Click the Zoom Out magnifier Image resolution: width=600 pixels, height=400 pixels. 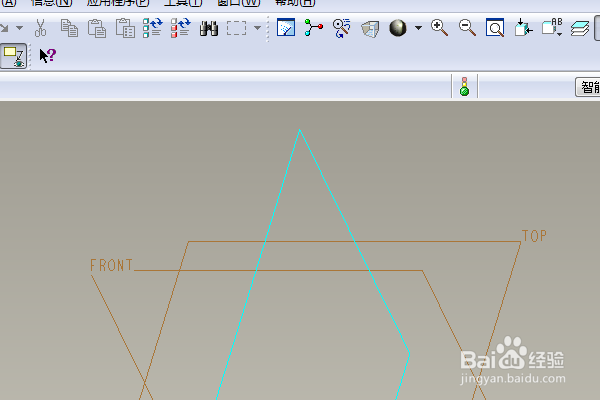coord(467,28)
